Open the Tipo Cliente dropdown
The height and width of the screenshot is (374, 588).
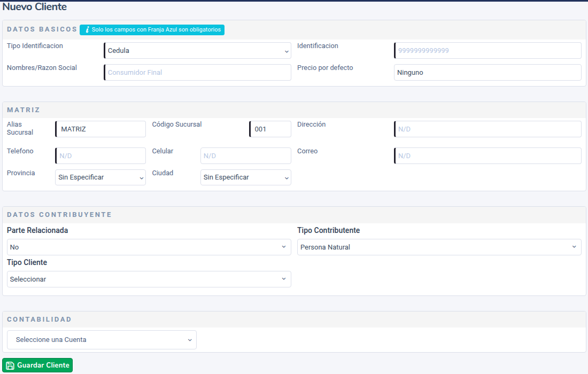[x=149, y=279]
